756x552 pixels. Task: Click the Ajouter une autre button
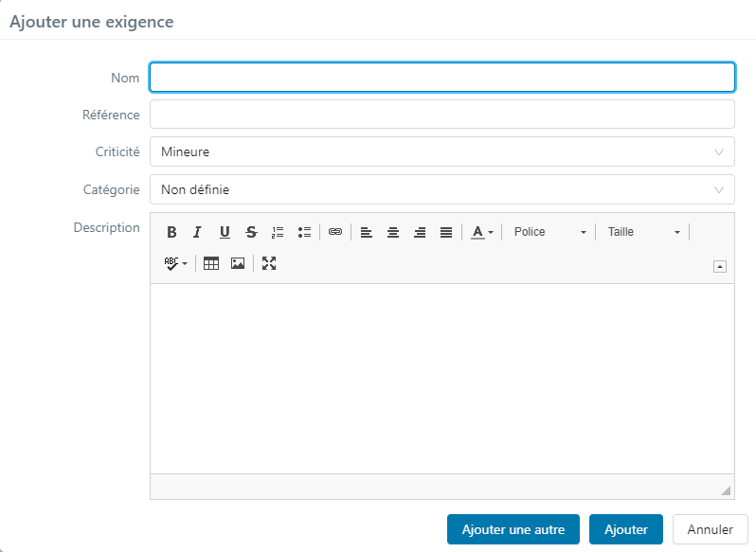[513, 529]
